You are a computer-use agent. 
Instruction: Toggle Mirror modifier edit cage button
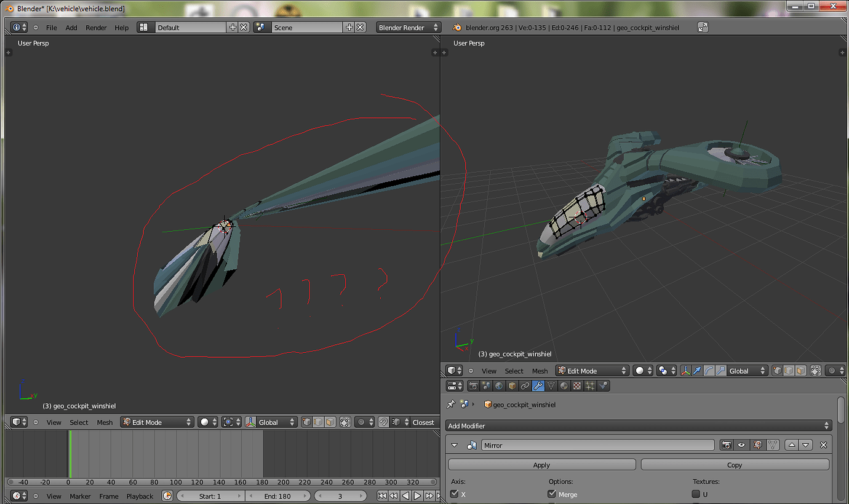click(x=773, y=445)
